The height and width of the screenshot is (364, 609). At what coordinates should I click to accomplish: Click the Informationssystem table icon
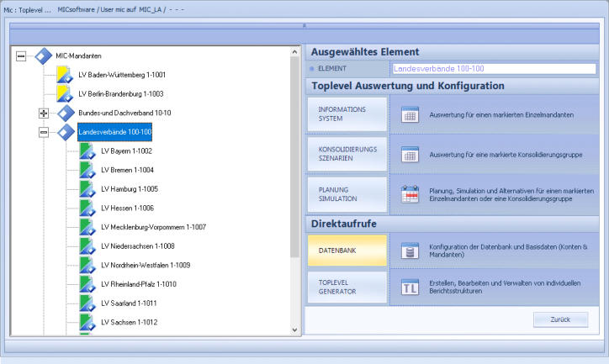click(410, 114)
